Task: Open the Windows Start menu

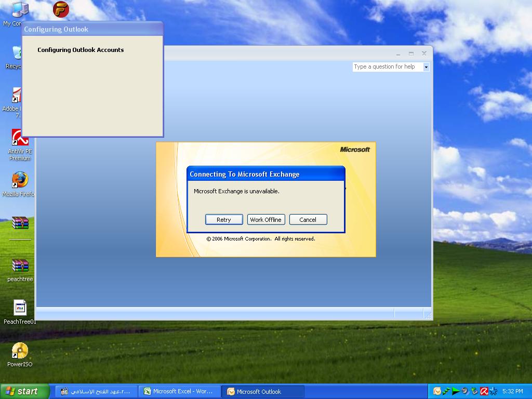Action: [x=24, y=391]
